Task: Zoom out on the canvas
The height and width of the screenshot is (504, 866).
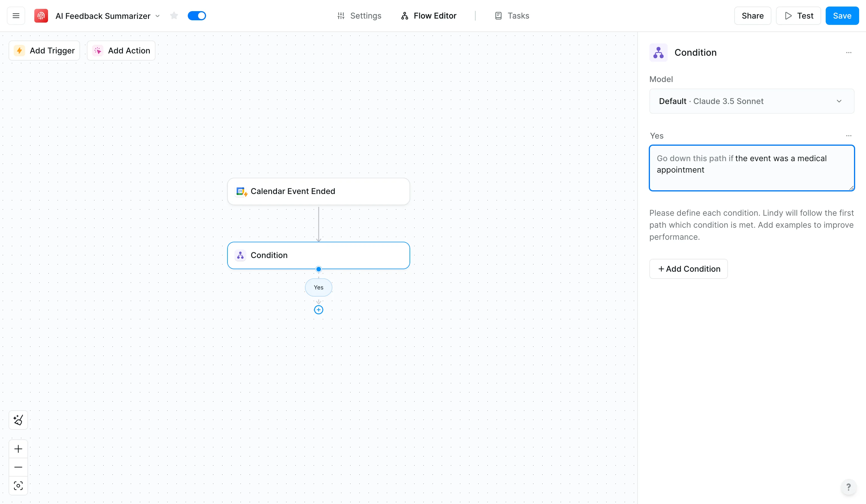Action: [18, 467]
